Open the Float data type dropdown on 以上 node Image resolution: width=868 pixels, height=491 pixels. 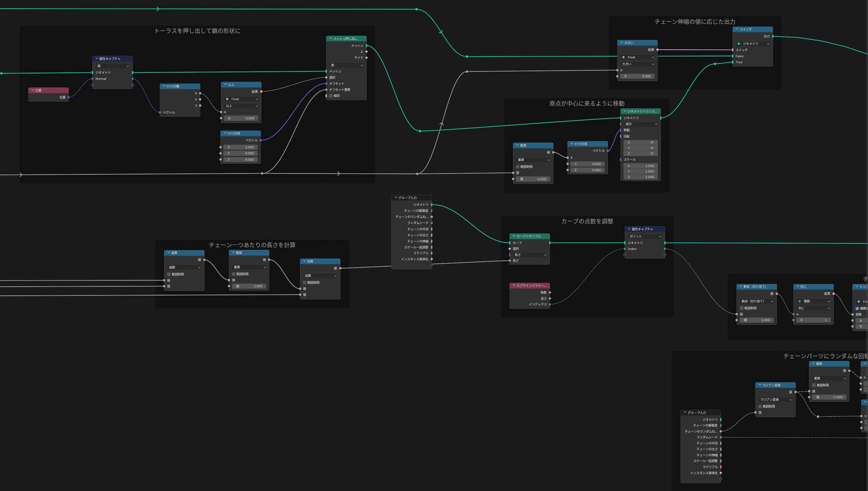(x=241, y=99)
